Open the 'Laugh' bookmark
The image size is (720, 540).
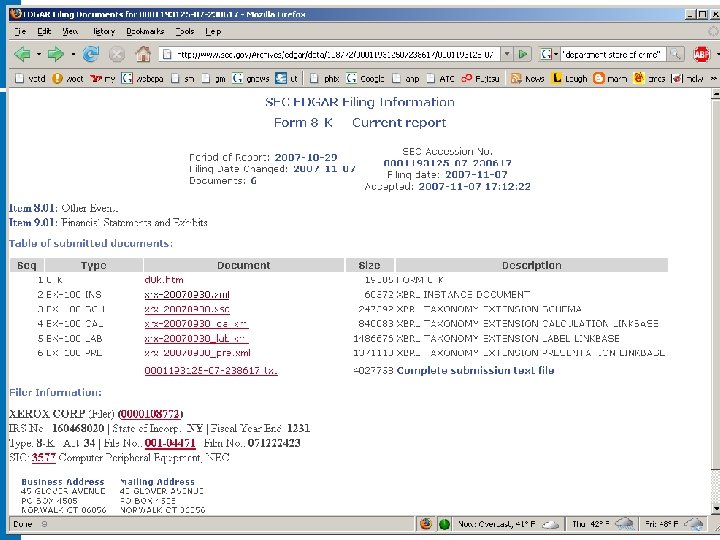tap(569, 79)
